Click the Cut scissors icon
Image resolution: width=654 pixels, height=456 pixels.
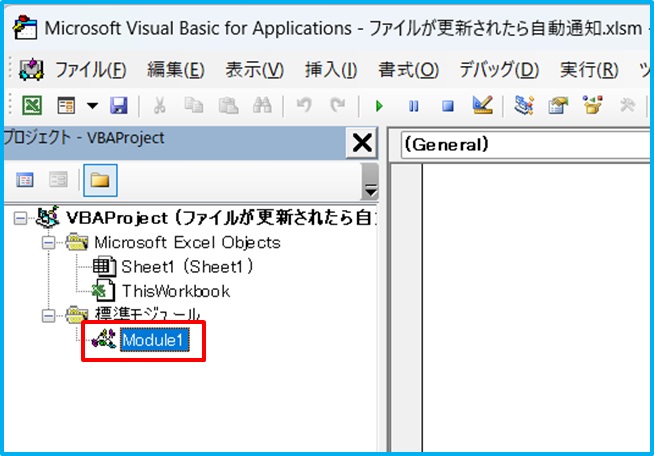[x=159, y=106]
